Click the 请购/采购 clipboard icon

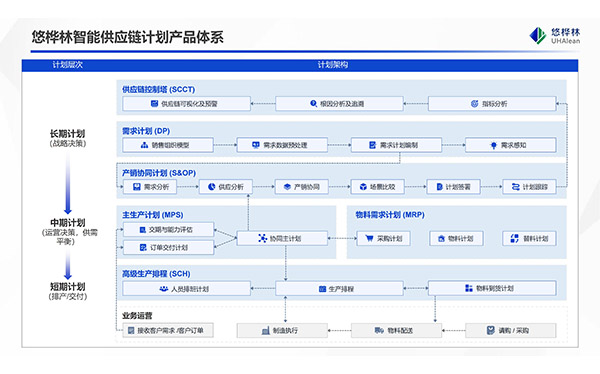pyautogui.click(x=491, y=330)
